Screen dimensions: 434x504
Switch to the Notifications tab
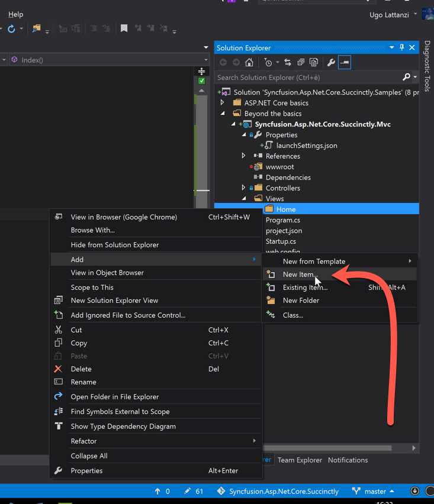[x=348, y=460]
